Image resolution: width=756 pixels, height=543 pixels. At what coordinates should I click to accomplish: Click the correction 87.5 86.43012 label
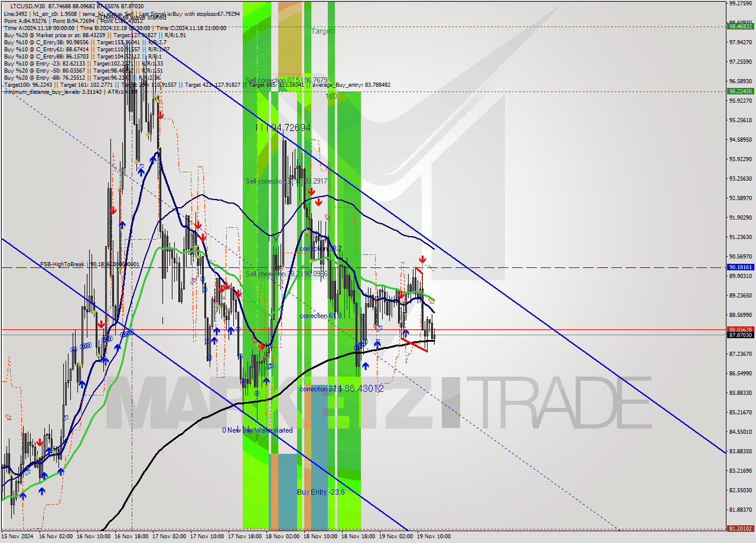(341, 388)
